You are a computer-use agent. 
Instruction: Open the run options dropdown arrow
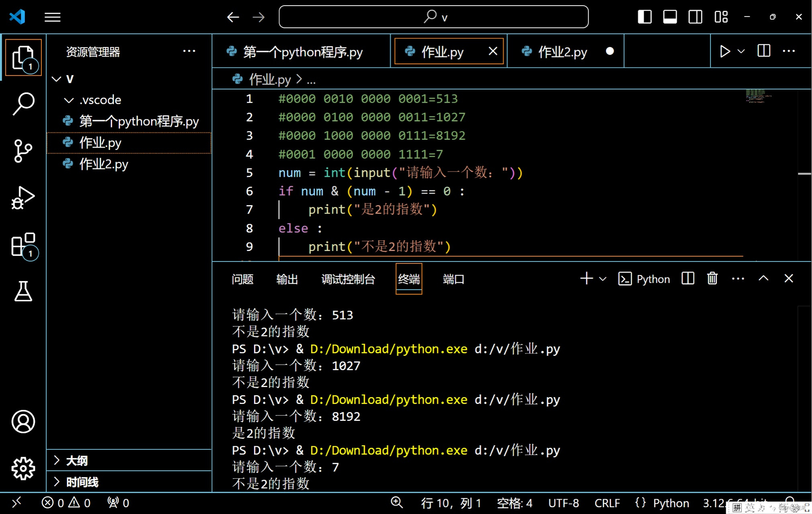click(x=741, y=51)
